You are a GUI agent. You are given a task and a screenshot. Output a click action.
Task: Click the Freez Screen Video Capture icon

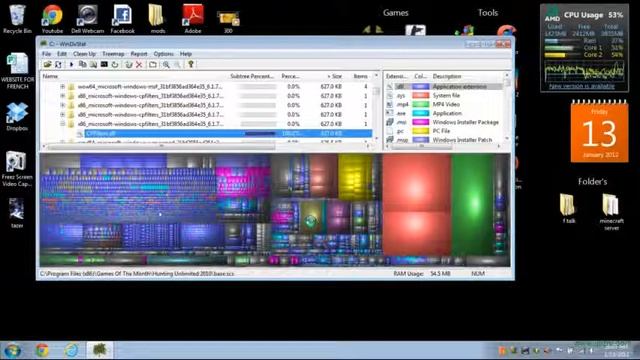click(x=17, y=169)
